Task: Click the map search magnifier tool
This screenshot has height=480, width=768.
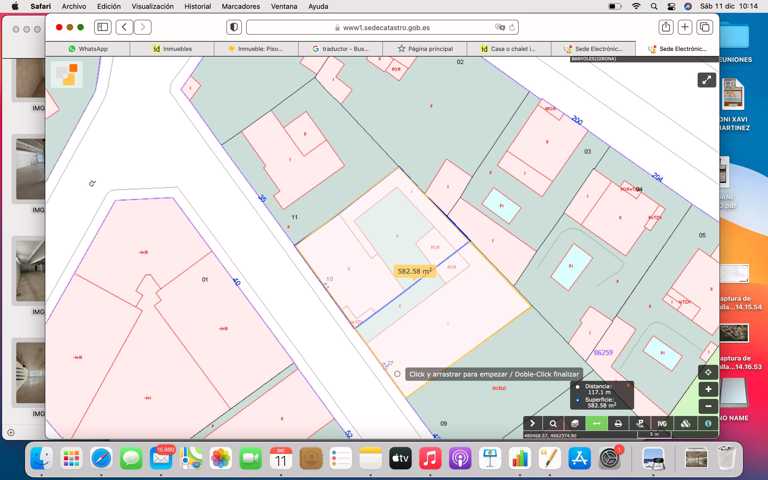Action: (x=553, y=424)
